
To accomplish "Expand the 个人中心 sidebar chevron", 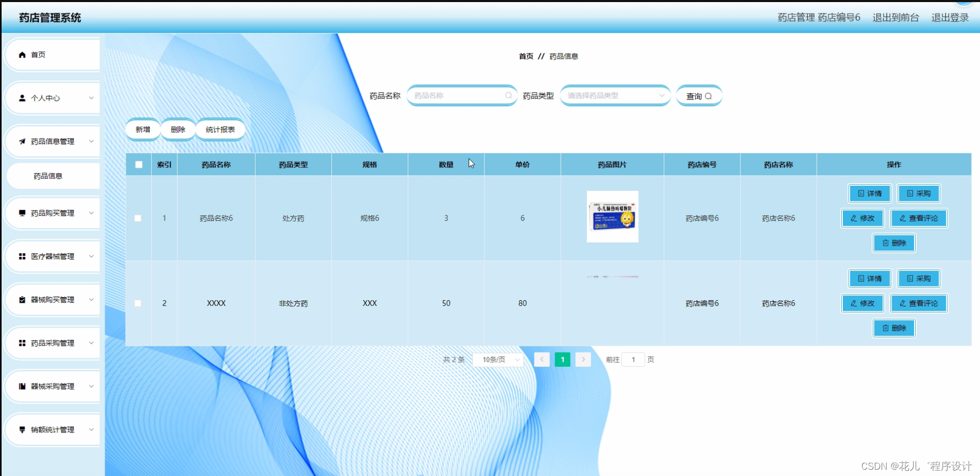I will [x=92, y=98].
